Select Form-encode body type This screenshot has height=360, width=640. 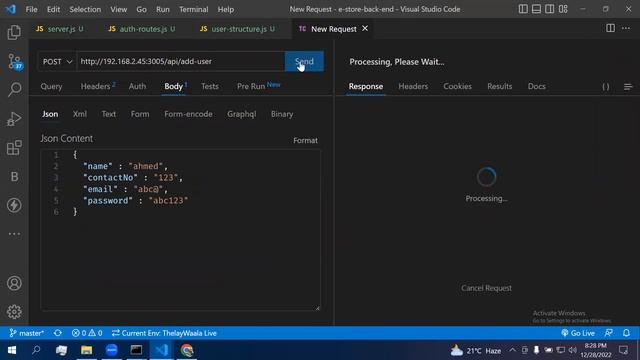188,114
